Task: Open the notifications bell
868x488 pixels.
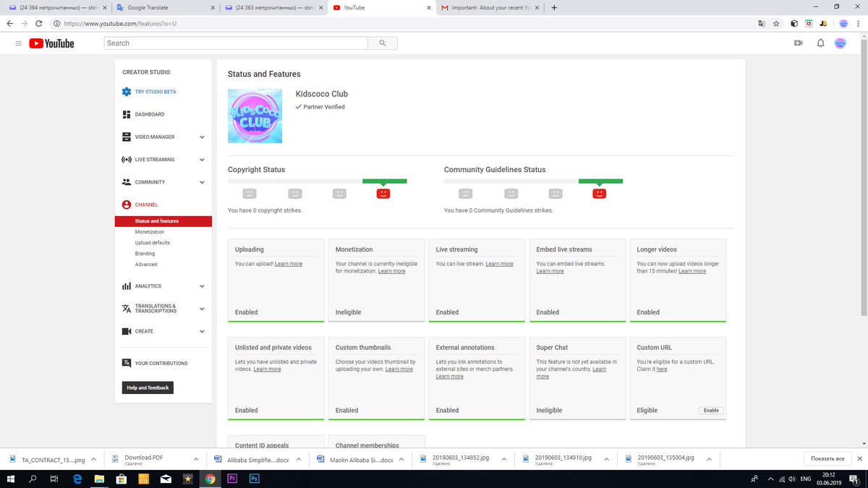Action: coord(820,43)
